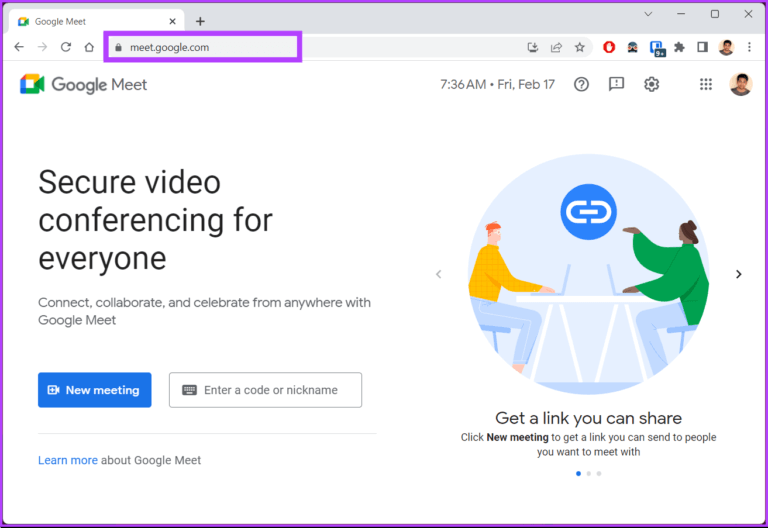Click the "7:36 AM • Fri, Feb 17" text
The height and width of the screenshot is (528, 768).
(x=497, y=84)
